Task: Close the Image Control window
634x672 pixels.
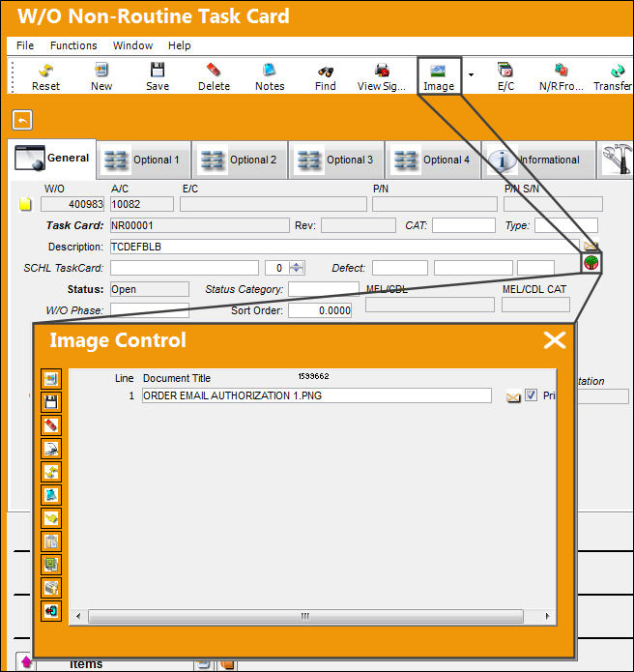Action: (x=555, y=340)
